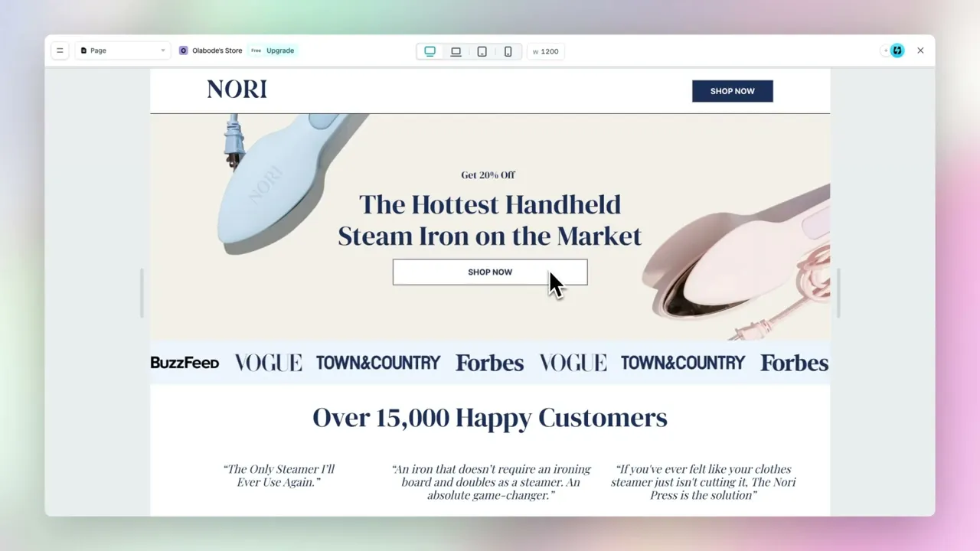980x551 pixels.
Task: Click the Upgrade link
Action: 280,51
